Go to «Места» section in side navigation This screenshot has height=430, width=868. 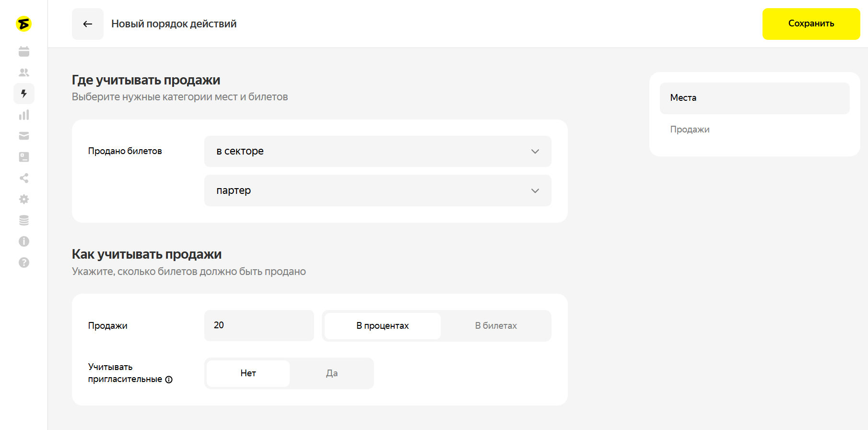(x=754, y=98)
